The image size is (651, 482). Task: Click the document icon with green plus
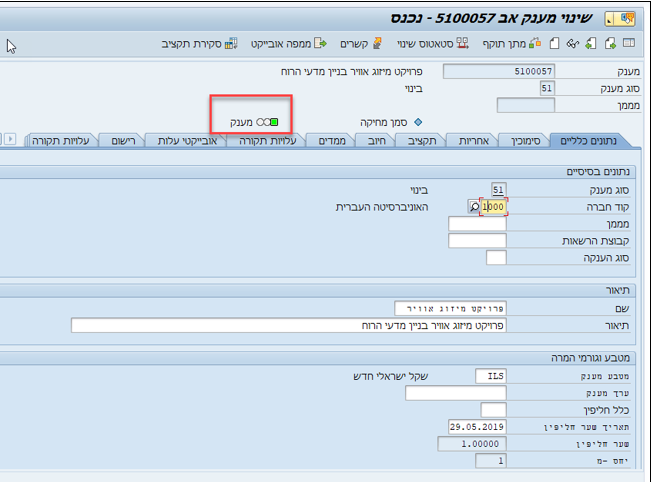610,43
